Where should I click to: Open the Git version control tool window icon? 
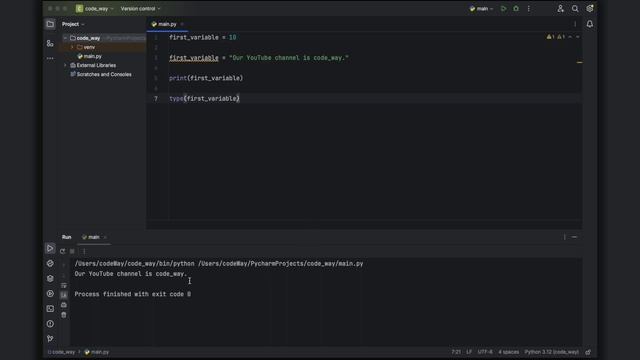[x=50, y=338]
